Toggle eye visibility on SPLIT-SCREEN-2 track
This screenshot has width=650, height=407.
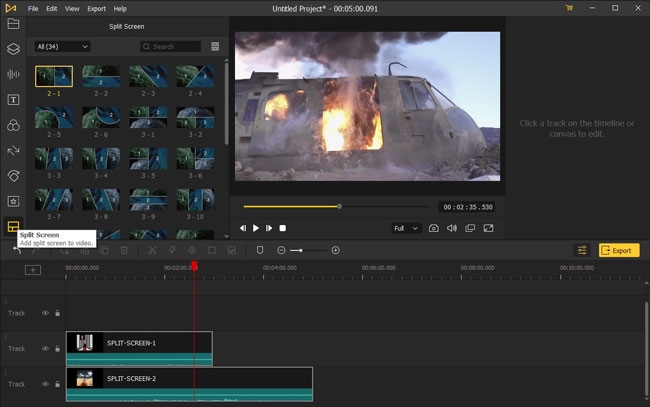point(45,384)
